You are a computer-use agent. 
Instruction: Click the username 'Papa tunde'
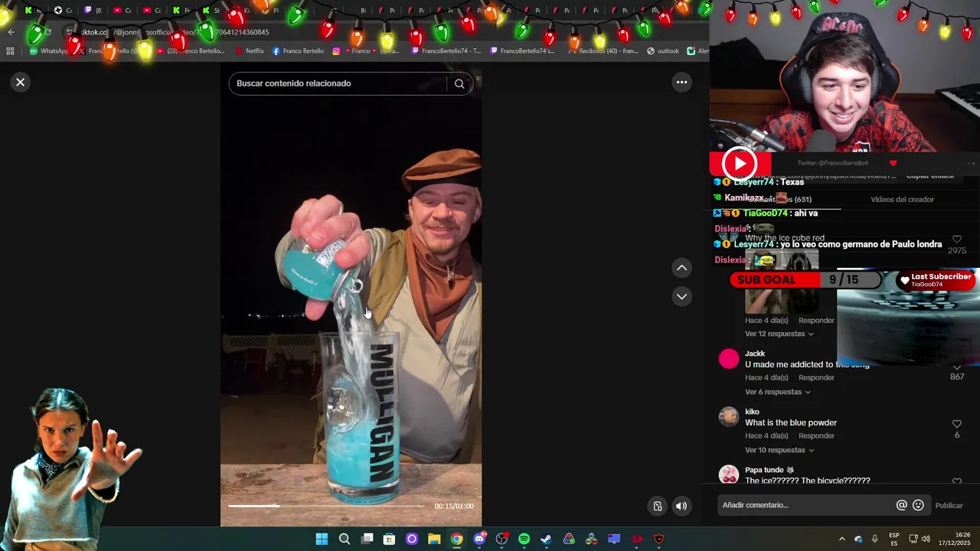764,470
